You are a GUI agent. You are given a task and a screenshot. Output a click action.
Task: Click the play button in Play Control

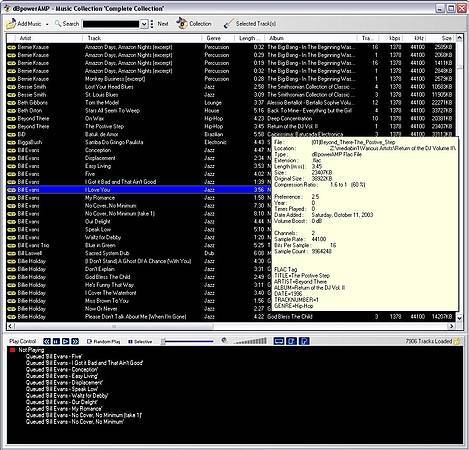click(65, 341)
